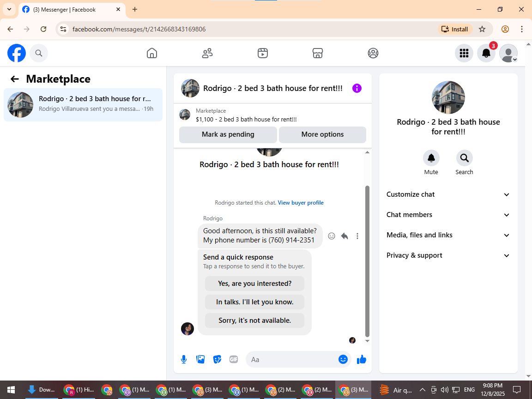Send a thumbs up like
This screenshot has width=532, height=399.
pos(362,359)
